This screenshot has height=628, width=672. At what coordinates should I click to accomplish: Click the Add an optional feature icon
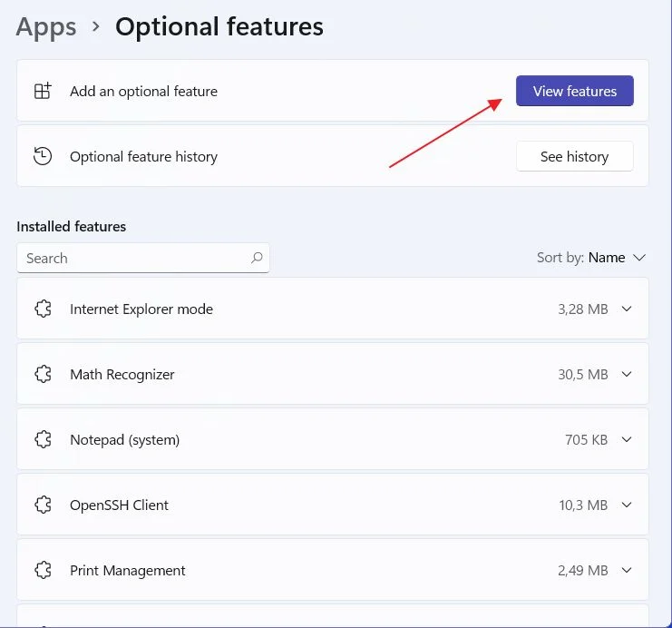pyautogui.click(x=43, y=91)
